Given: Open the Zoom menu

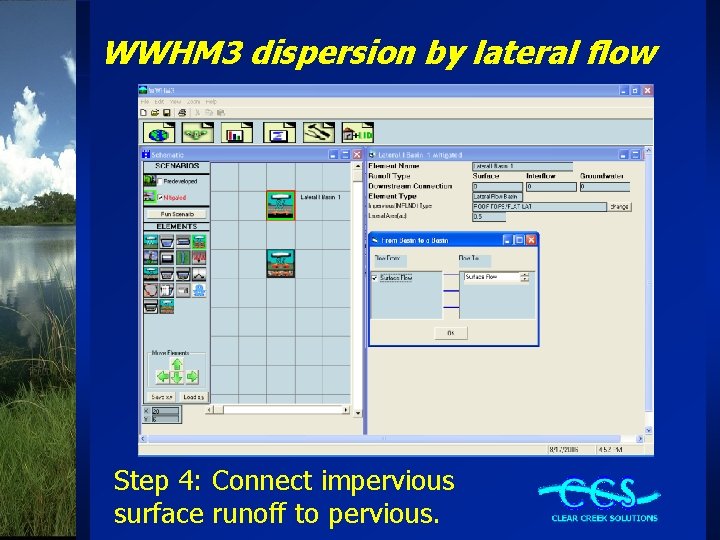Looking at the screenshot, I should pos(193,101).
